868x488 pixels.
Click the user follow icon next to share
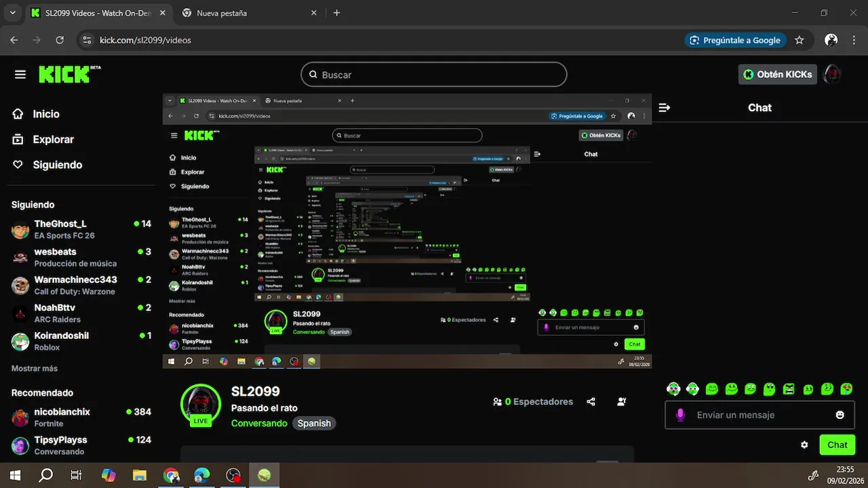(622, 402)
